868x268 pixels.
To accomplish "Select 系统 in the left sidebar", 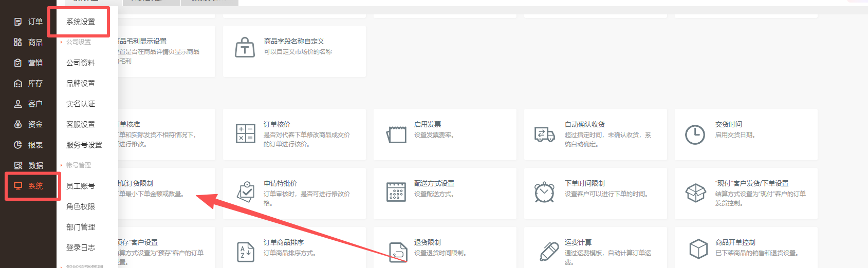I will click(28, 186).
